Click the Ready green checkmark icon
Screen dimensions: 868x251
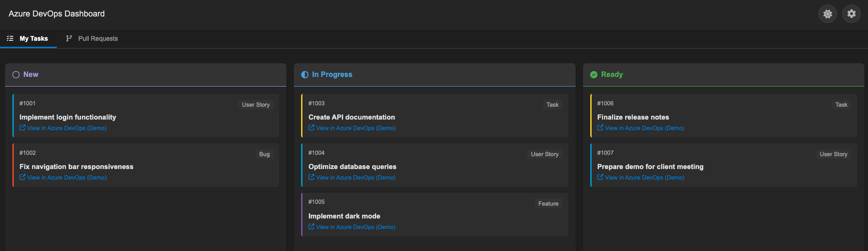[x=594, y=75]
